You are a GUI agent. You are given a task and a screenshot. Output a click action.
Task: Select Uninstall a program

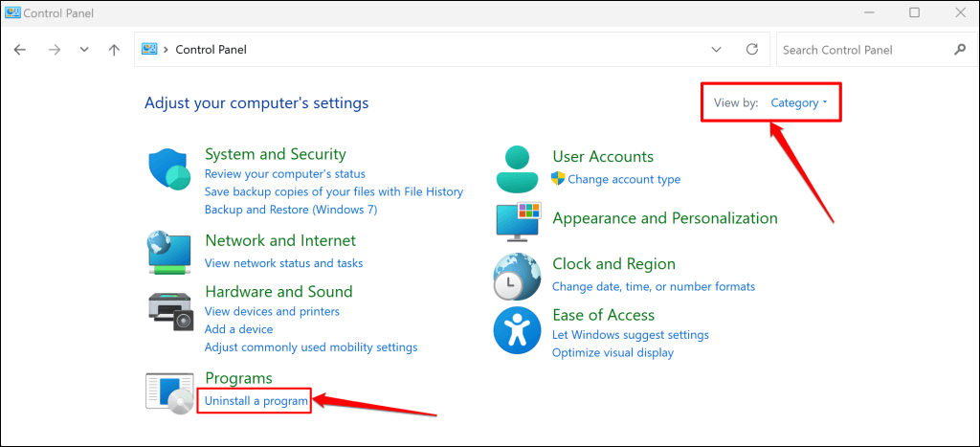click(x=256, y=401)
